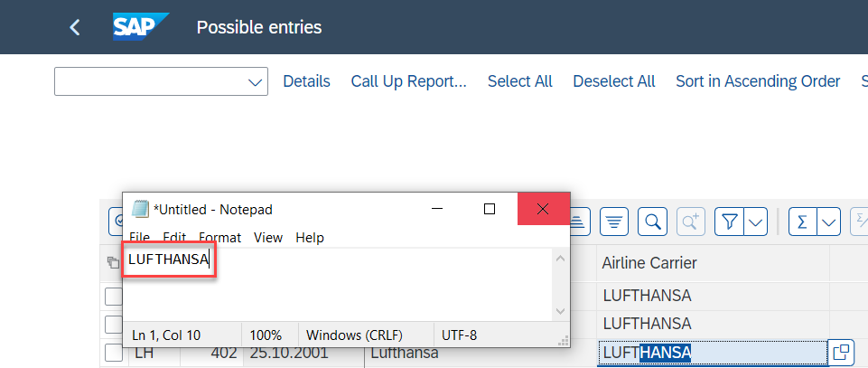
Task: Click the find next icon with plus sign
Action: pos(691,222)
